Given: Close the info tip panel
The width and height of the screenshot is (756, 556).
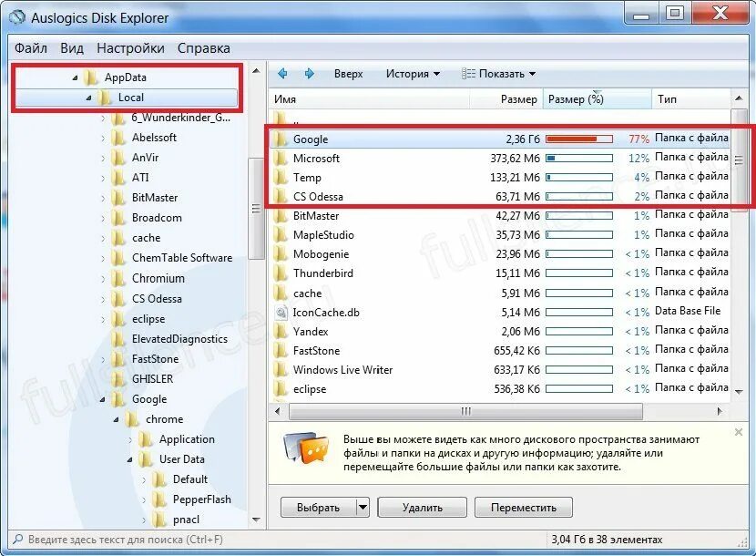Looking at the screenshot, I should 738,432.
